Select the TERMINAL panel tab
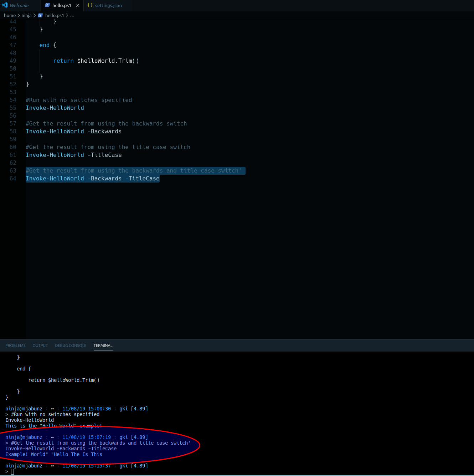Screen dimensions: 474x476 tap(103, 346)
